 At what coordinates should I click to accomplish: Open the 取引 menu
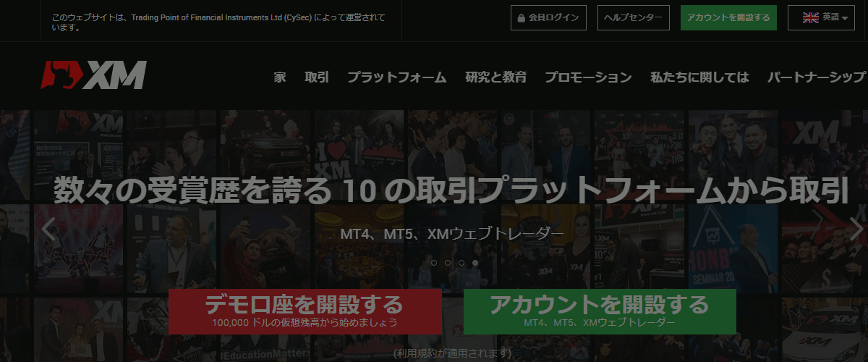click(x=317, y=77)
